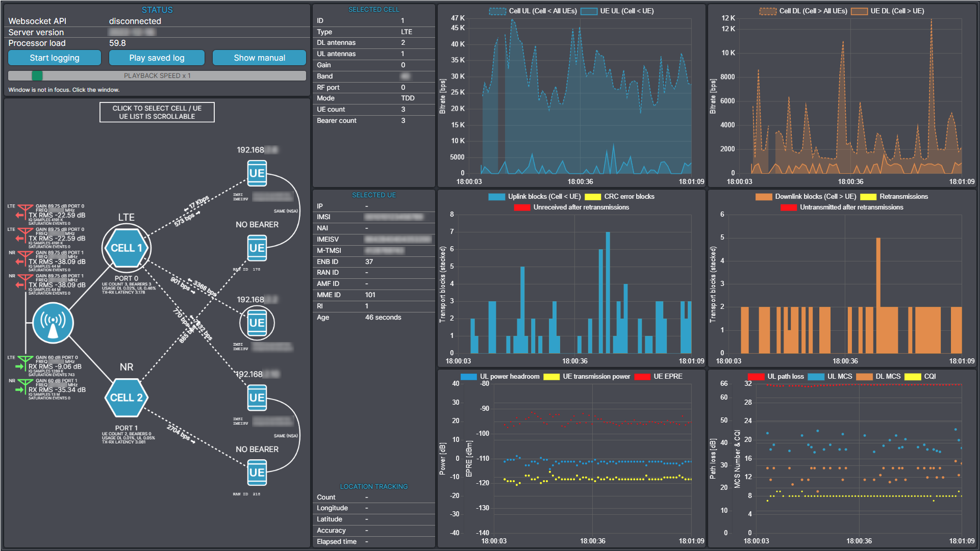Select the UE icon with RAN ID 178

click(257, 248)
